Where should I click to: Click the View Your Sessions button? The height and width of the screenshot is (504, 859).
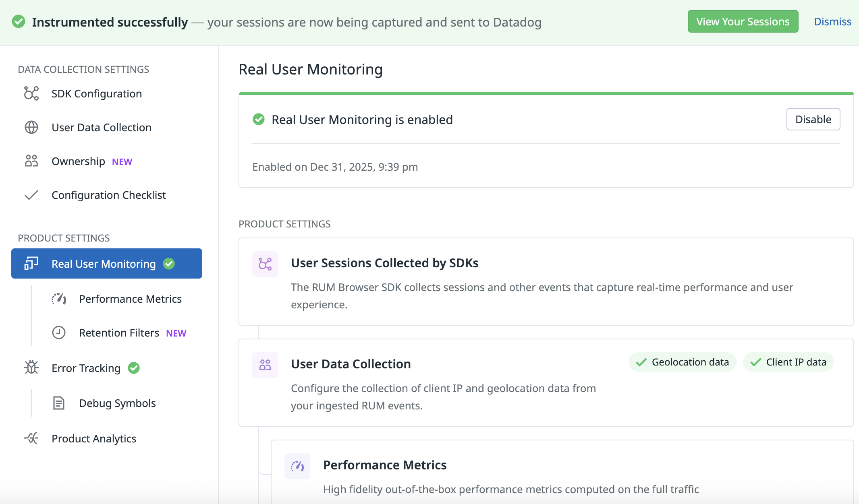click(x=743, y=22)
